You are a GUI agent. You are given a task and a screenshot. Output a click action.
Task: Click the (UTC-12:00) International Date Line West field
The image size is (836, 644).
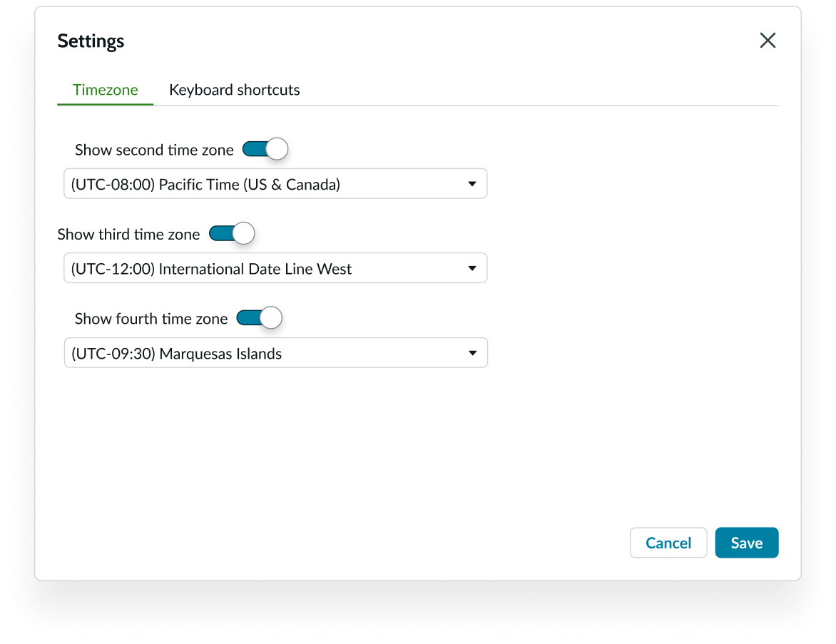tap(211, 269)
